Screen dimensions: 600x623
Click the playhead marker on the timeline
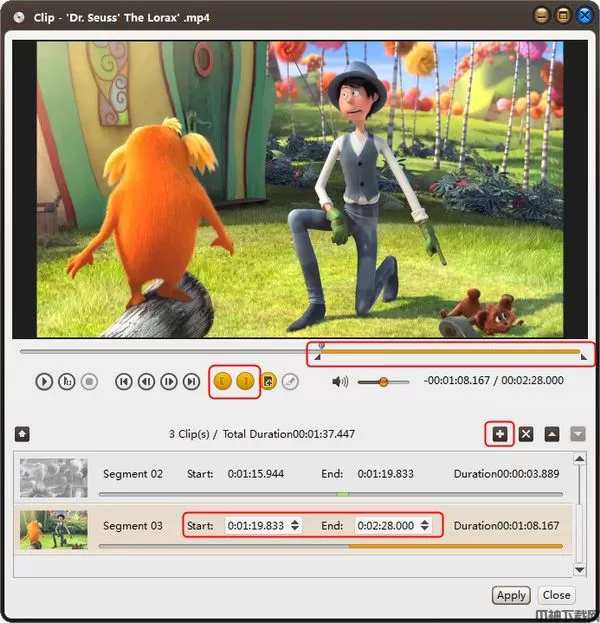(321, 346)
